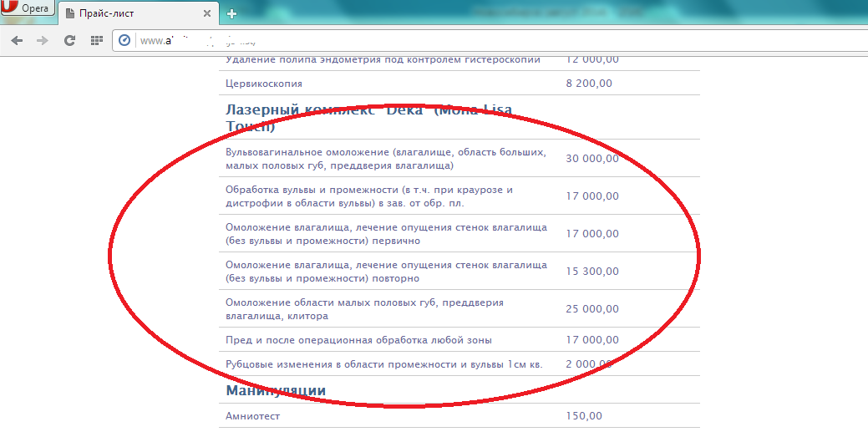868x432 pixels.
Task: Click the Манипуляции section heading
Action: point(276,390)
